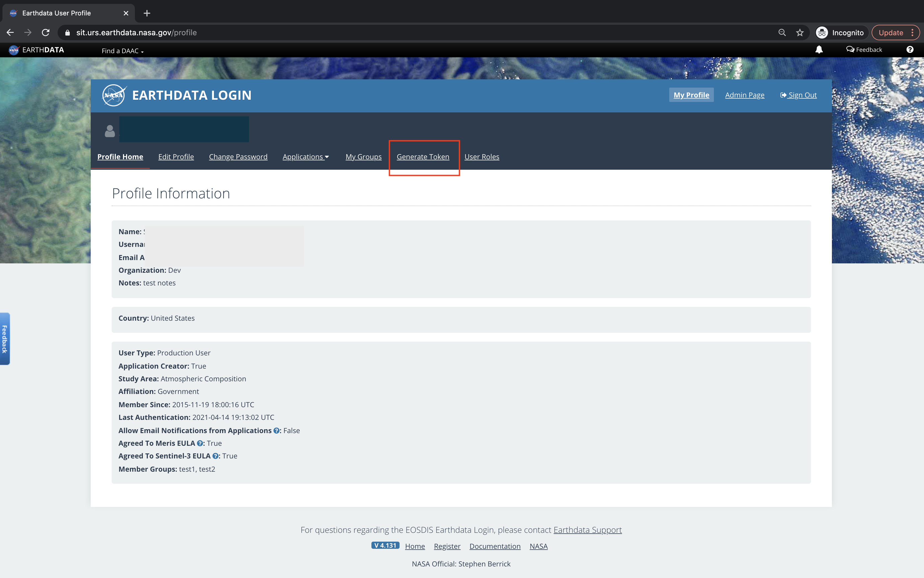Click the browser back arrow
The height and width of the screenshot is (578, 924).
[10, 33]
